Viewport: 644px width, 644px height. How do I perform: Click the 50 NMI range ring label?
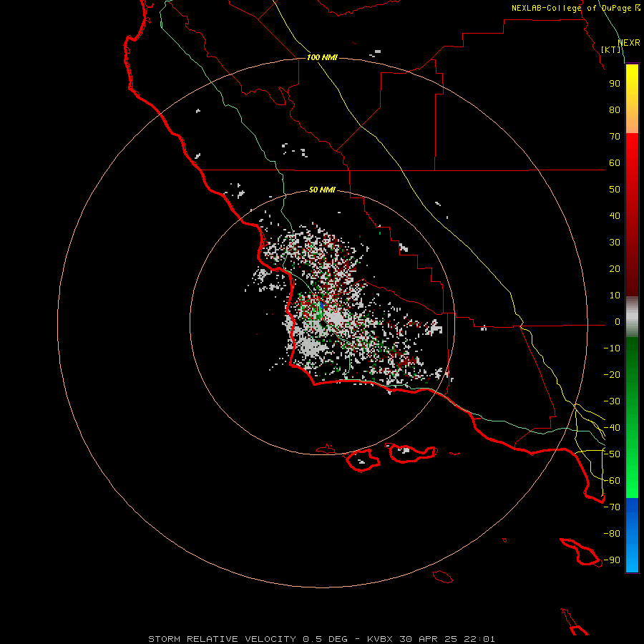322,190
